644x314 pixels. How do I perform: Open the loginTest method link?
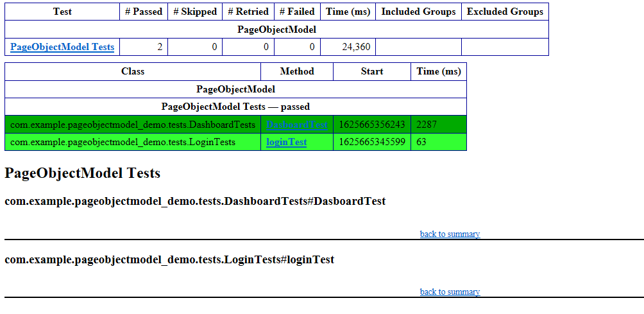(x=287, y=142)
